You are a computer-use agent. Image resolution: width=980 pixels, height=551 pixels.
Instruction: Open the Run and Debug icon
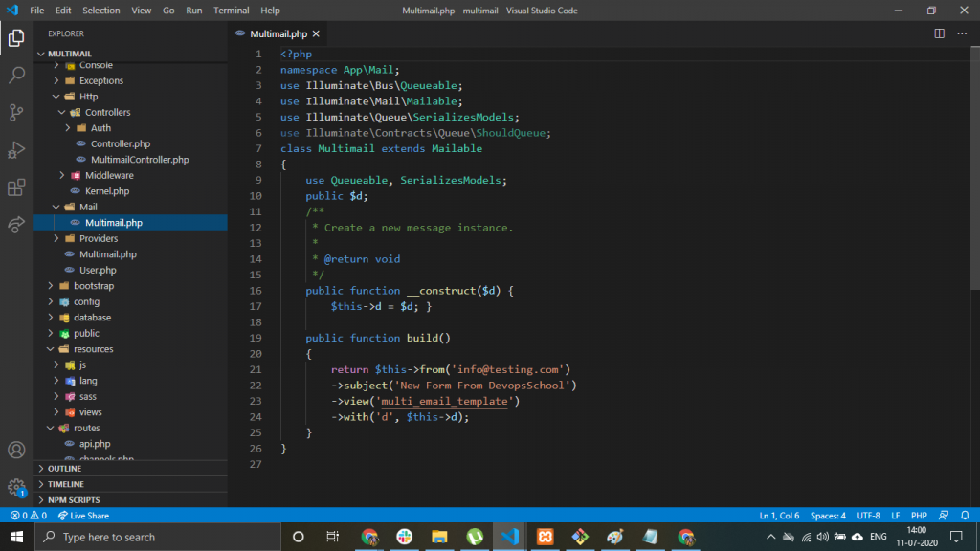coord(16,150)
